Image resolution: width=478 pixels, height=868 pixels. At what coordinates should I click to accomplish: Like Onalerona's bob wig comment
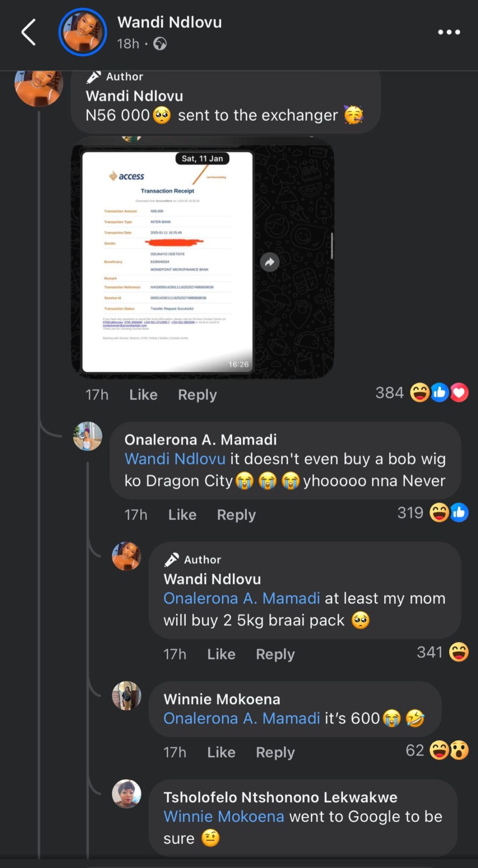coord(182,514)
